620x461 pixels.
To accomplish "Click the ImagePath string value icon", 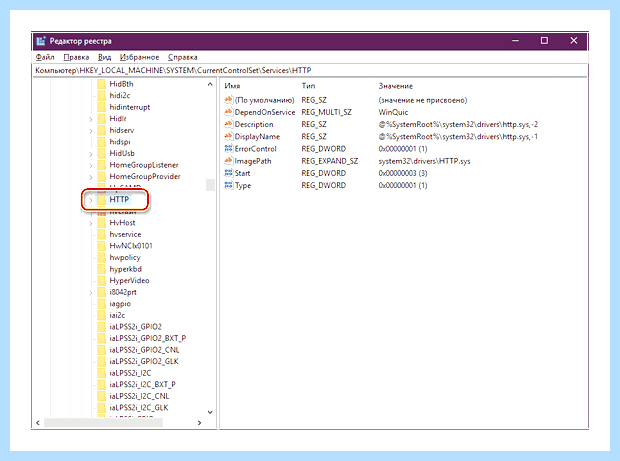I will tap(228, 161).
